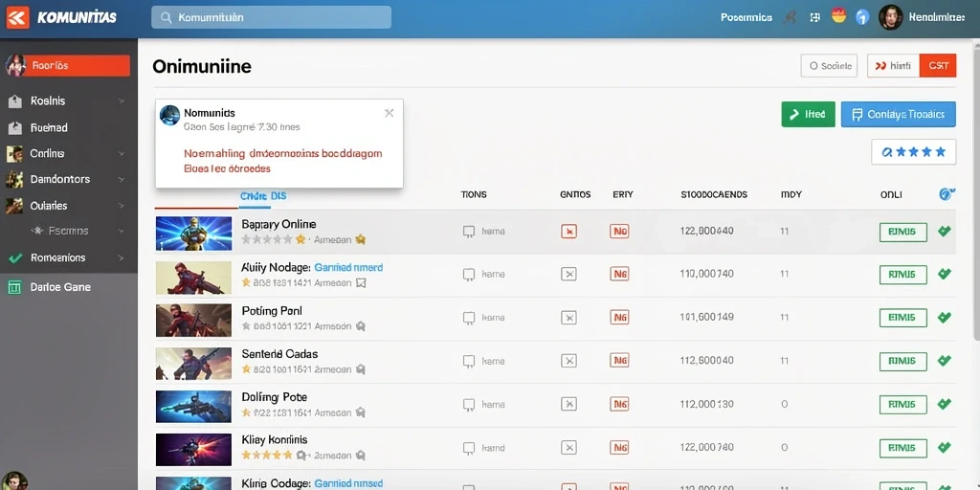980x490 pixels.
Task: Open the Rosinis sidebar item
Action: coord(48,101)
